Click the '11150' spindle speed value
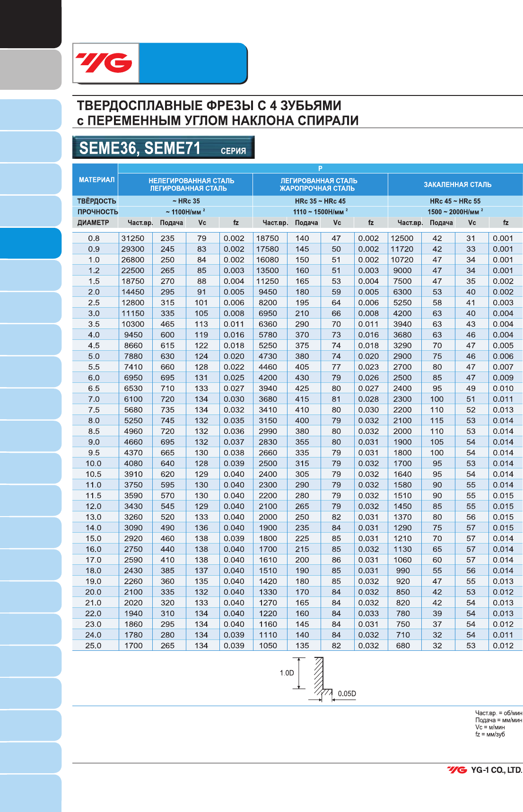The height and width of the screenshot is (812, 523). [x=133, y=313]
